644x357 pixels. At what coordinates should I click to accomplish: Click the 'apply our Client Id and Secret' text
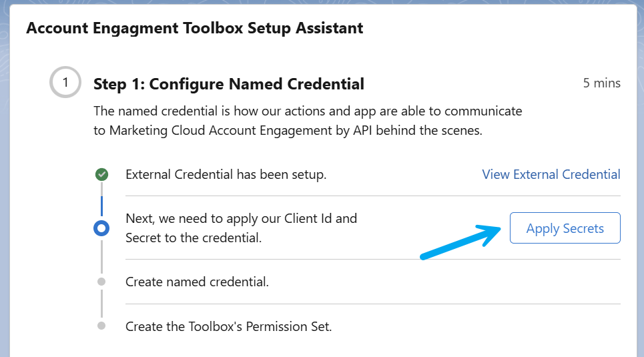(241, 228)
